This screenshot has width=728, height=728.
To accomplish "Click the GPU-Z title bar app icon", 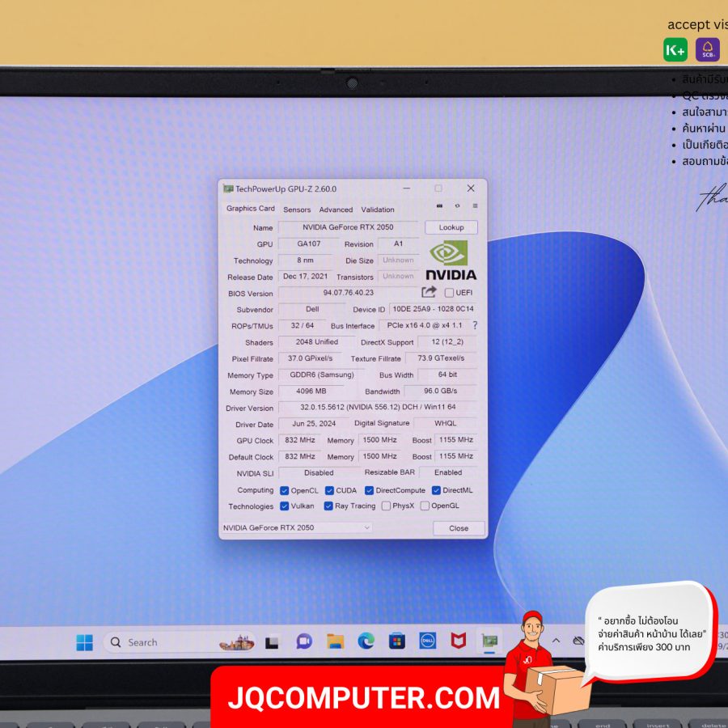I will 228,188.
